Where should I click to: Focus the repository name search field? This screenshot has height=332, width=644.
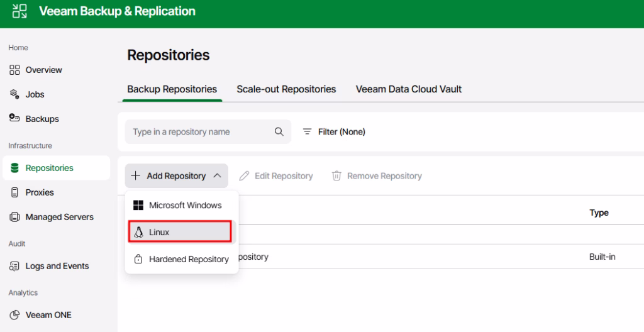pos(200,132)
